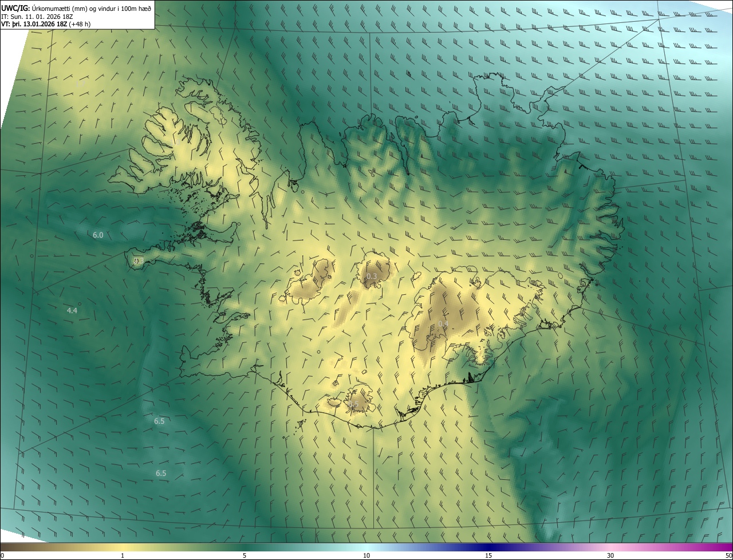Click the 30 tick label on the color scale

click(610, 555)
